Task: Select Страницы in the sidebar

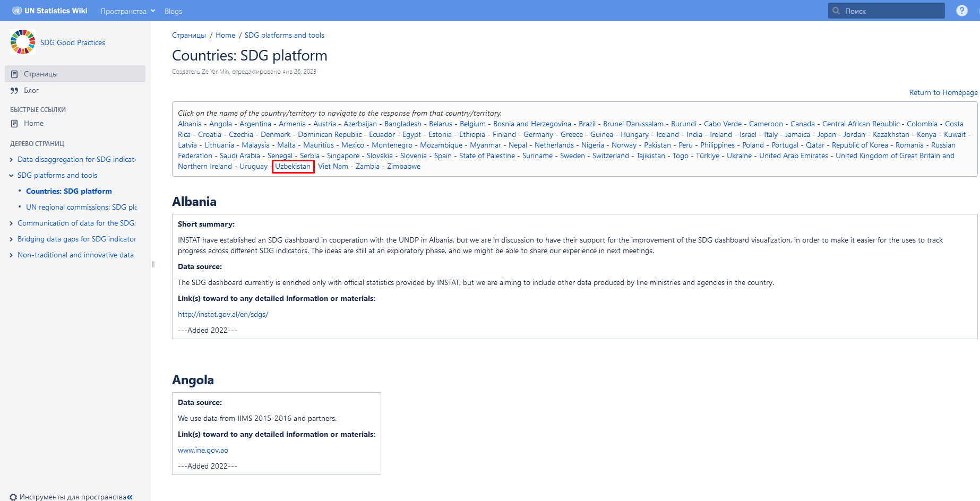Action: (x=40, y=74)
